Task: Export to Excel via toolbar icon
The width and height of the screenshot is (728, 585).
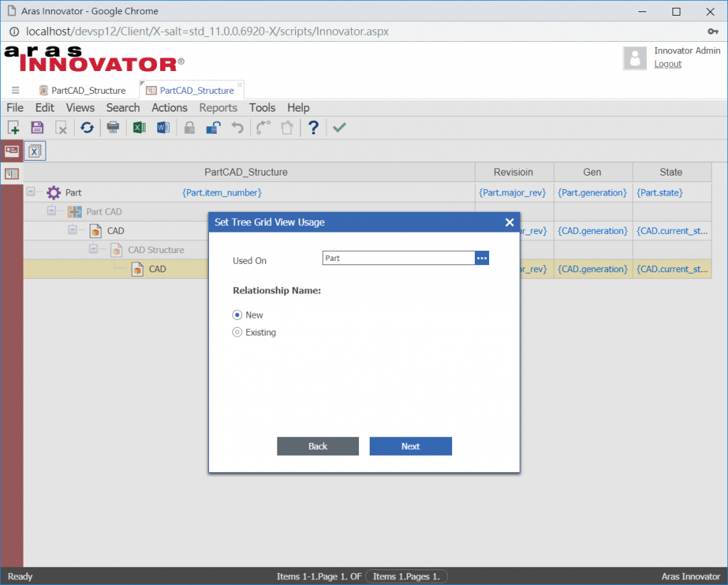Action: click(139, 127)
